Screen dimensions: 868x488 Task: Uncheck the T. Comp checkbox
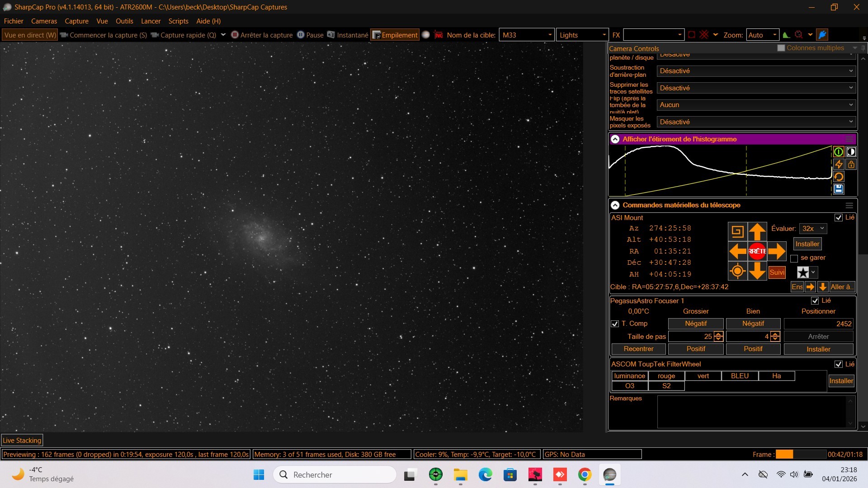click(x=615, y=324)
